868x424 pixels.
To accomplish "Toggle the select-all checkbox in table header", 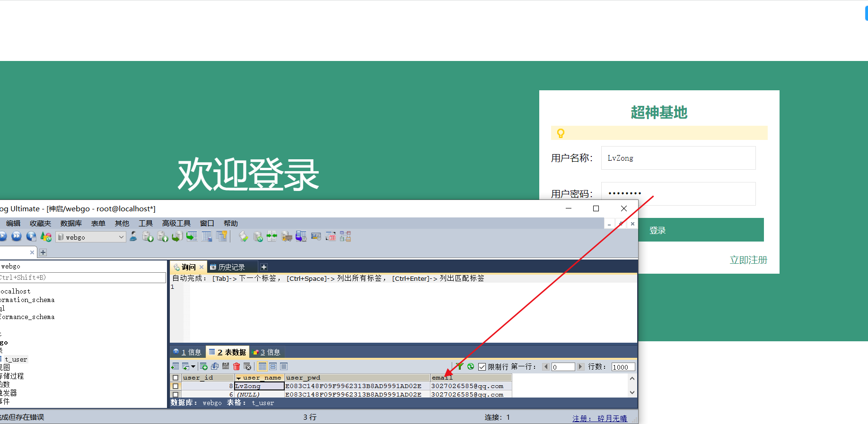I will tap(175, 378).
